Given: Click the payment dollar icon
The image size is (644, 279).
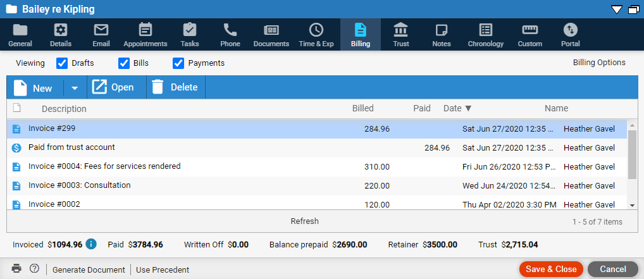Looking at the screenshot, I should (x=16, y=148).
